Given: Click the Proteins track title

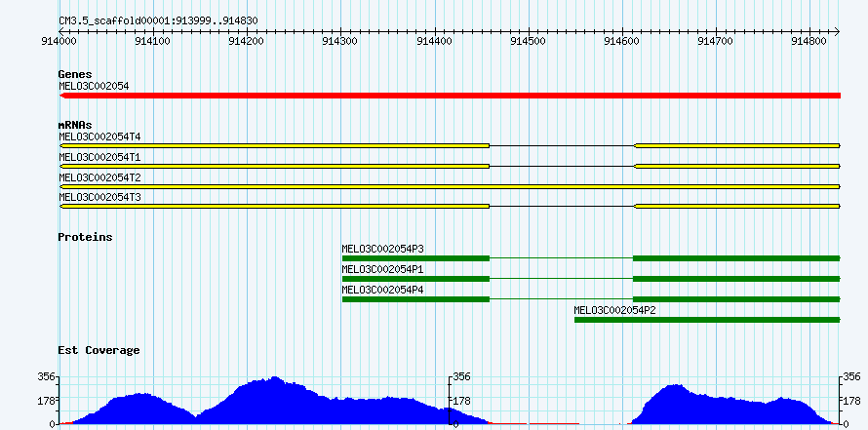Looking at the screenshot, I should click(x=85, y=237).
